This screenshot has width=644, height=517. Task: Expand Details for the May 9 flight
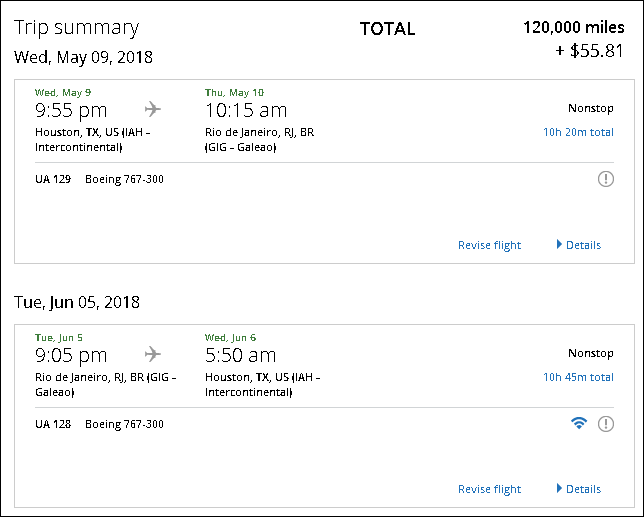[x=579, y=245]
